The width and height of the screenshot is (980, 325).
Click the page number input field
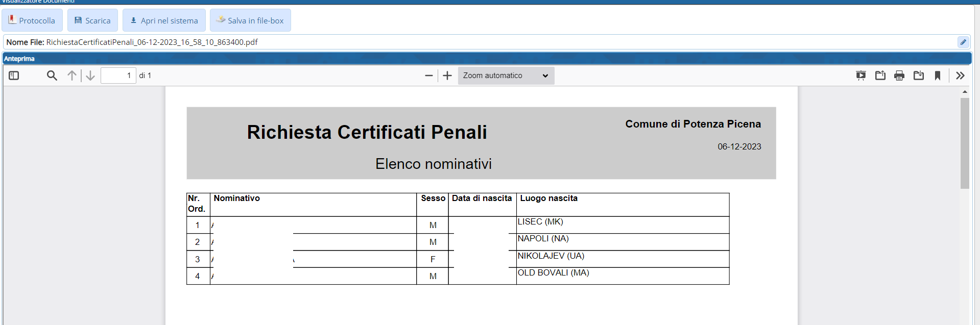point(118,76)
